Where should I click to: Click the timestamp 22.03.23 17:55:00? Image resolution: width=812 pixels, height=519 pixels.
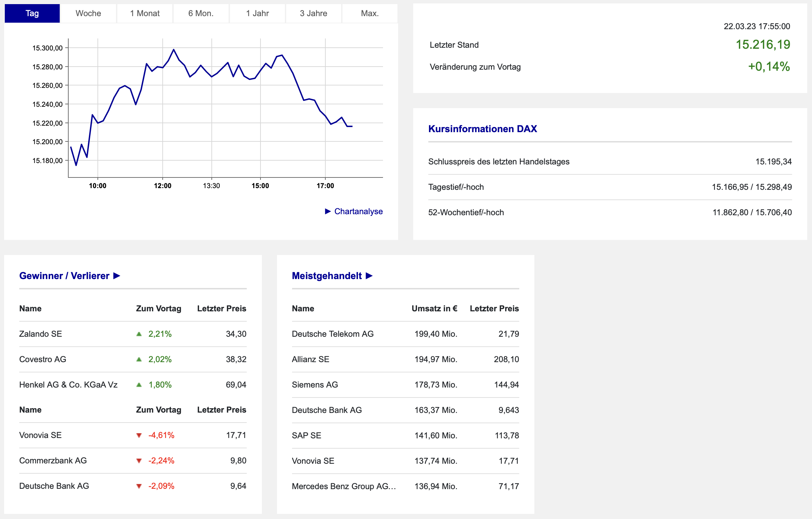click(x=757, y=26)
